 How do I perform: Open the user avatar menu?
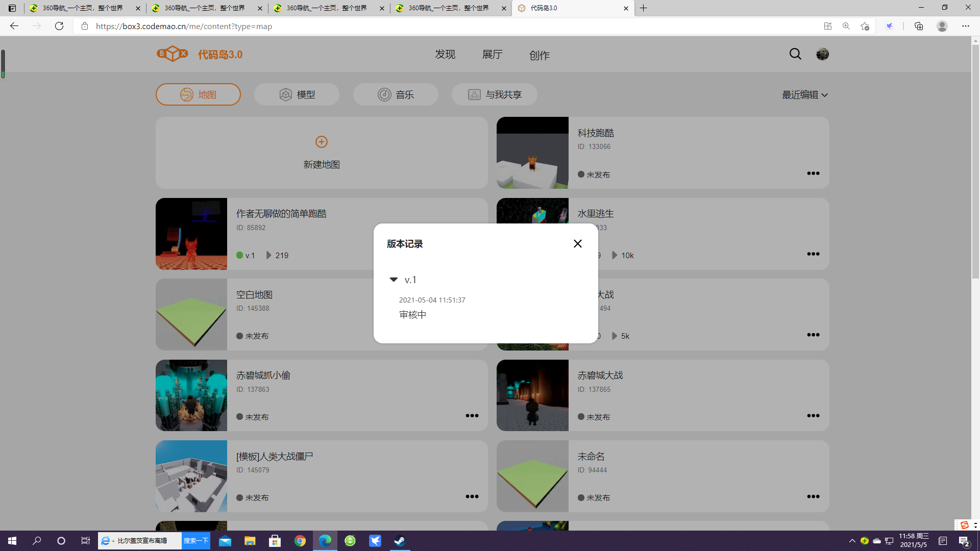822,54
